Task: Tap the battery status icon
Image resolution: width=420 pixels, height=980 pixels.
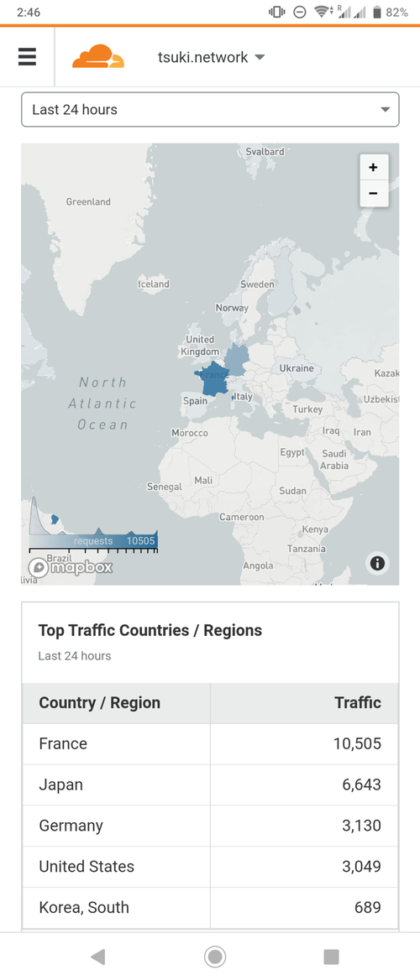Action: [x=377, y=12]
